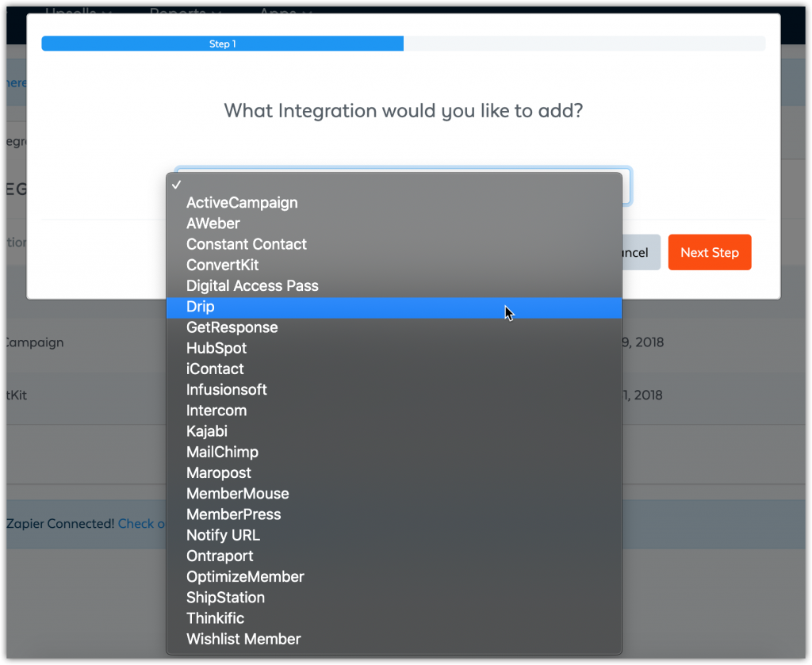Click the orange Next Step button
Viewport: 812px width, 665px height.
[709, 253]
